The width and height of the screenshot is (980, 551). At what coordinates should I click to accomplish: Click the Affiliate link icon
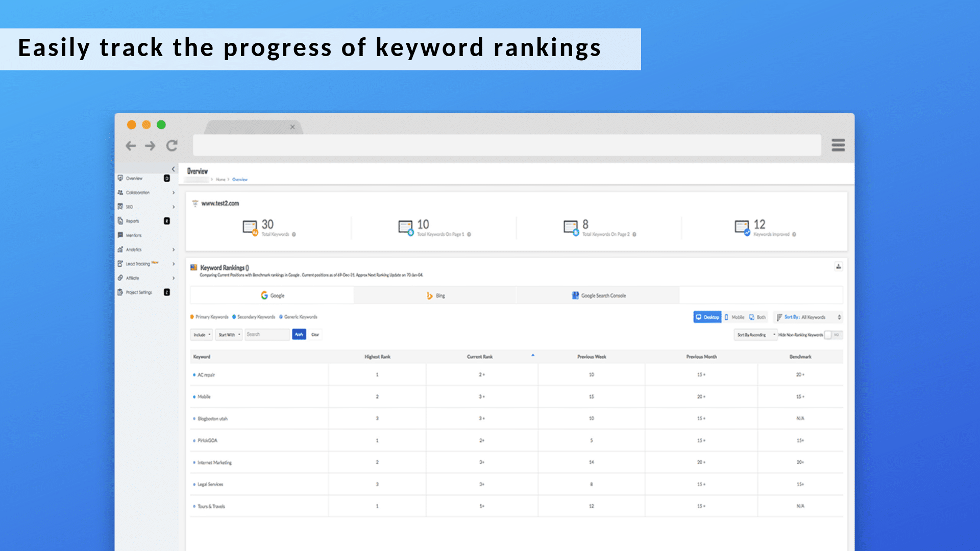coord(120,278)
